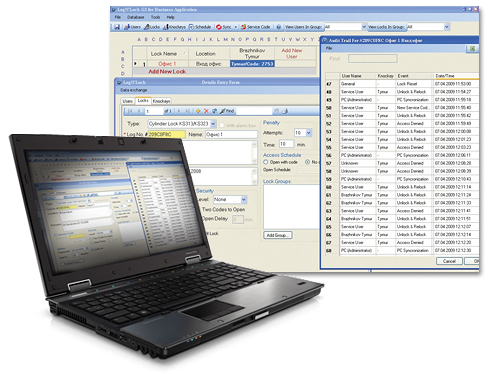The width and height of the screenshot is (496, 374).
Task: Add new record with yellow star icon
Action: pos(198,111)
